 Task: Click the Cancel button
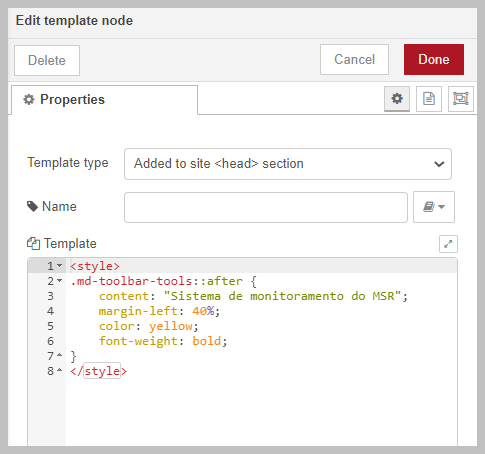tap(354, 59)
